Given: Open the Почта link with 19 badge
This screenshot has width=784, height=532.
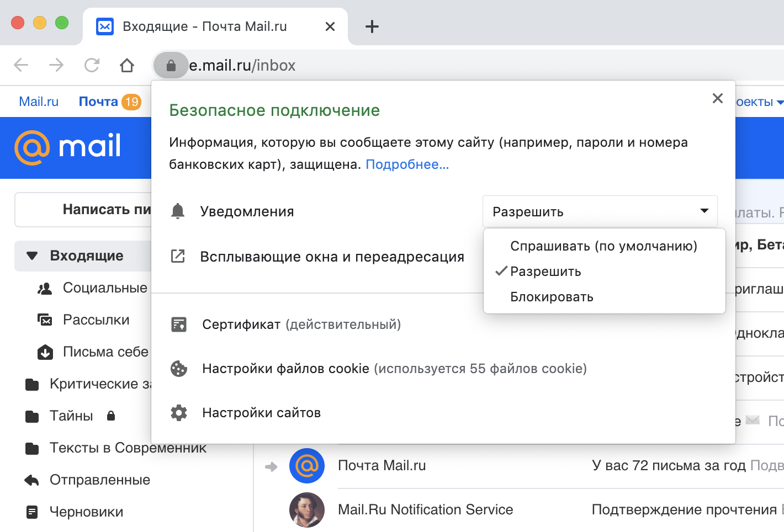Looking at the screenshot, I should click(110, 102).
